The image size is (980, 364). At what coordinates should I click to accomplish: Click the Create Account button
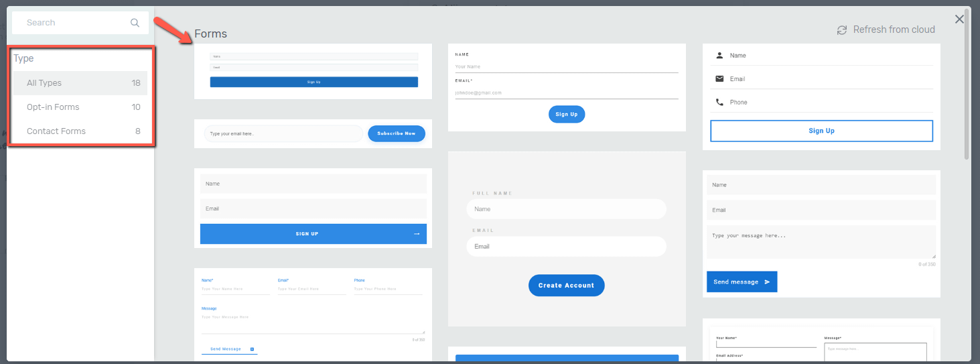tap(566, 286)
